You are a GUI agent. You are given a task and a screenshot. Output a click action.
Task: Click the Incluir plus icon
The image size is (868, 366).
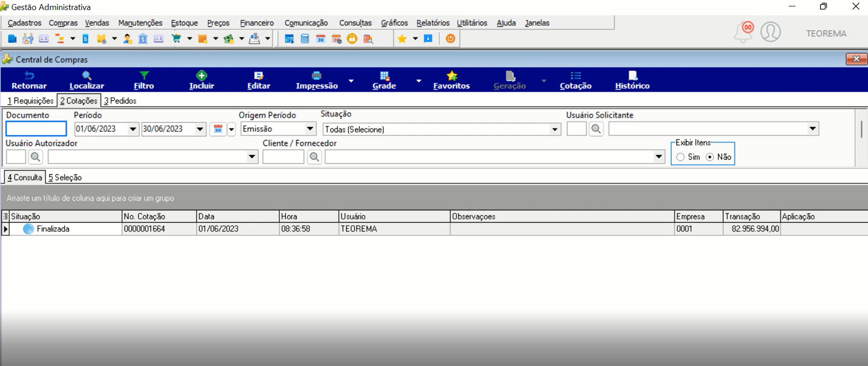point(202,76)
